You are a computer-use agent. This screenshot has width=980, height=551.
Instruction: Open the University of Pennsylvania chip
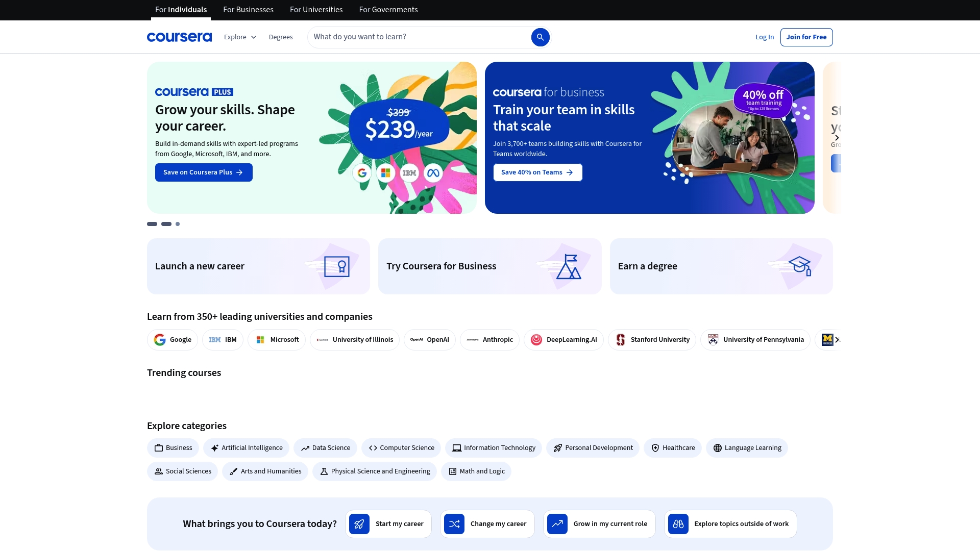[755, 340]
